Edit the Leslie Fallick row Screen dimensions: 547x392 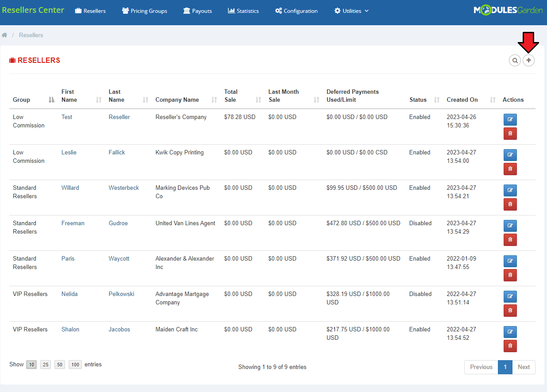point(510,155)
